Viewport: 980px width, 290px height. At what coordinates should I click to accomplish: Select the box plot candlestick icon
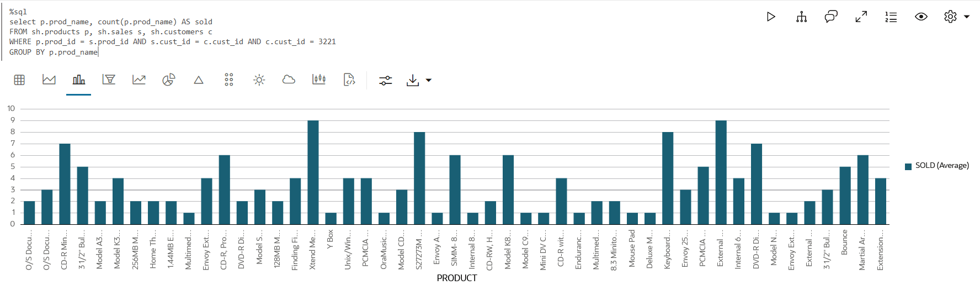[319, 80]
